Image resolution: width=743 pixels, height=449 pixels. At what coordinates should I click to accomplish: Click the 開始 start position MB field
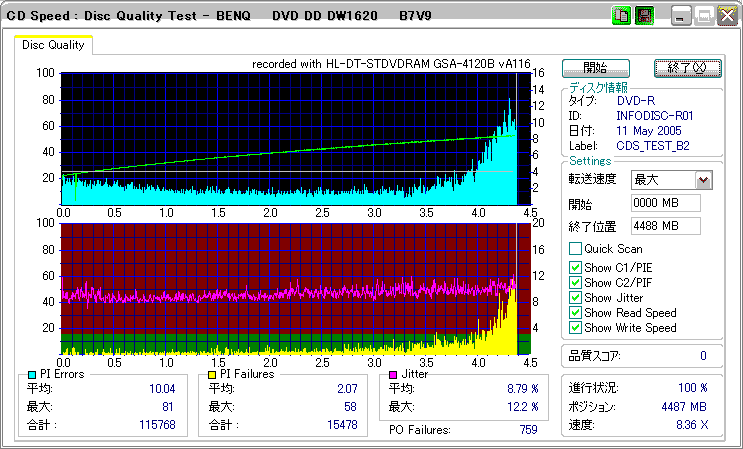665,203
